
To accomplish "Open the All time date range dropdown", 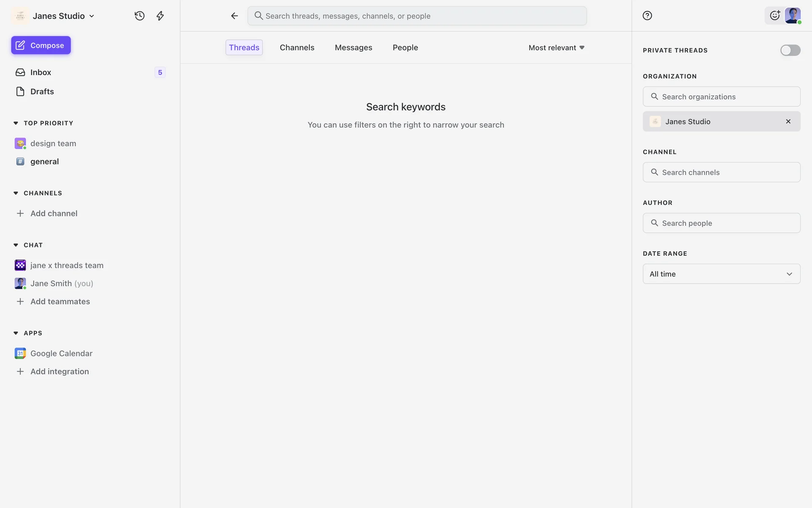I will pyautogui.click(x=721, y=274).
